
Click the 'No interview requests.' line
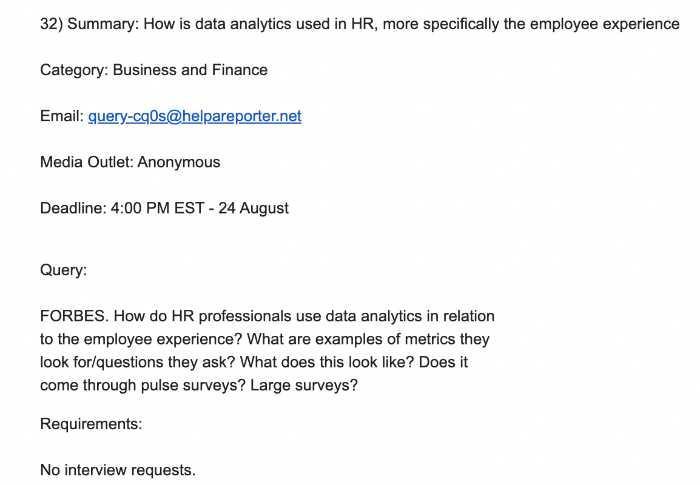click(117, 470)
